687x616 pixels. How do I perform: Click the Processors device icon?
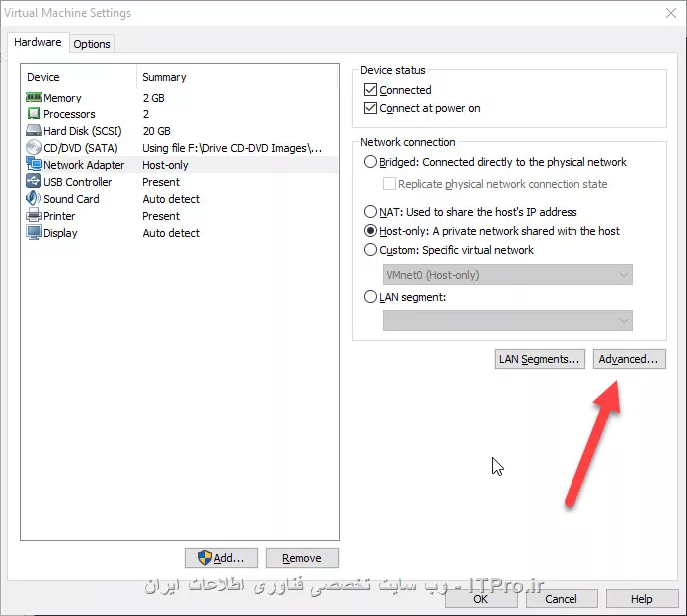[33, 114]
